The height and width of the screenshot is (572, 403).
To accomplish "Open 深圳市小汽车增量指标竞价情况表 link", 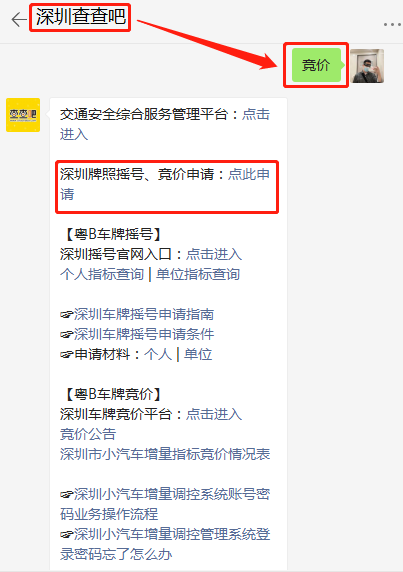I will tap(165, 454).
